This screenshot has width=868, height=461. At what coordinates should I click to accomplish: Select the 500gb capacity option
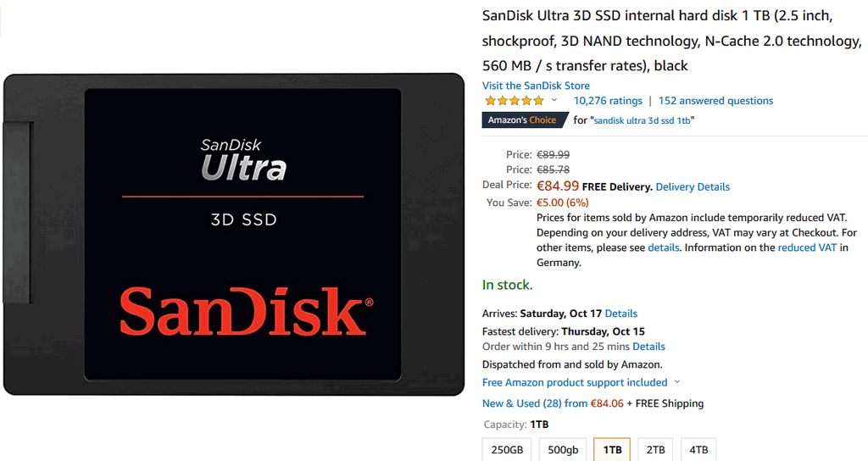pos(563,449)
